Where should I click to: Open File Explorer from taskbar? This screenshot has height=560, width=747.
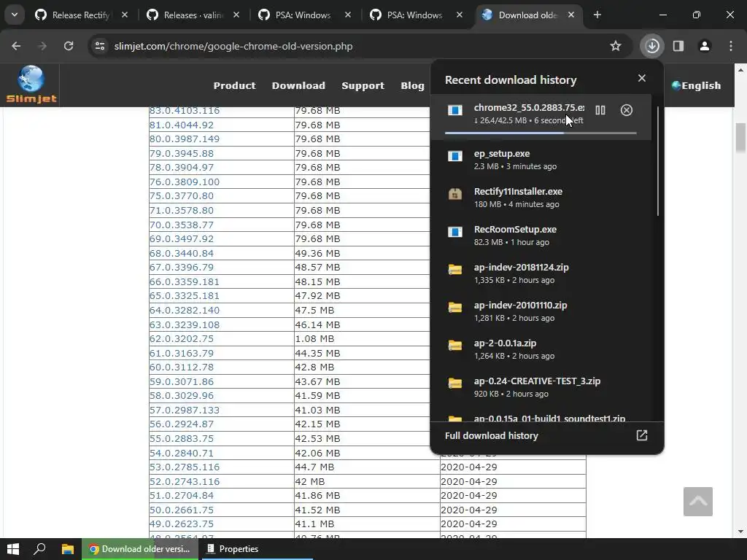tap(68, 549)
